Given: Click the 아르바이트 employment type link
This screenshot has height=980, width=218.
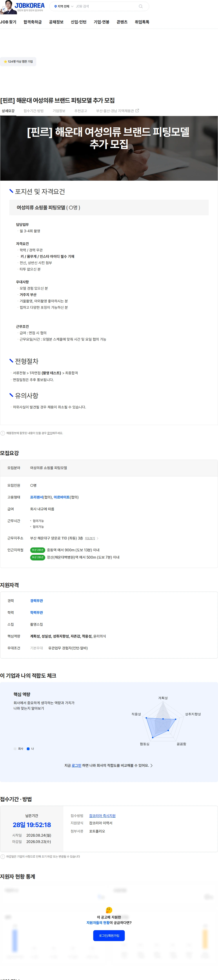Looking at the screenshot, I should point(62,497).
